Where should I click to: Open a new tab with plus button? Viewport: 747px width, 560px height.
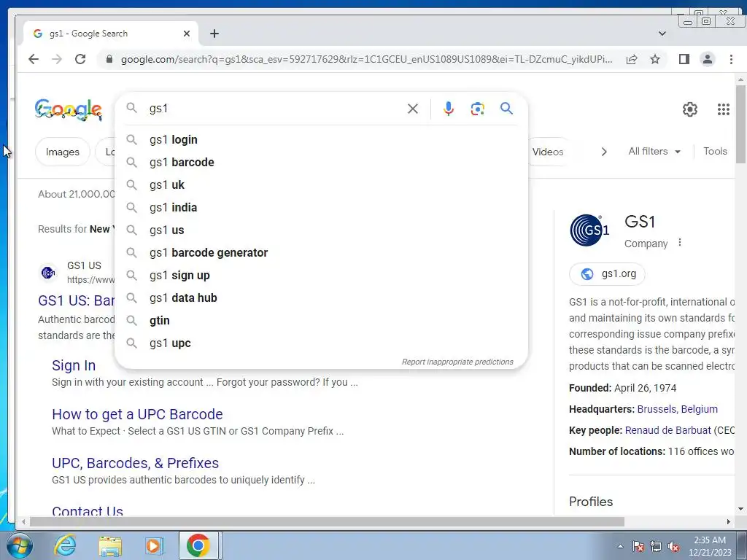[214, 34]
